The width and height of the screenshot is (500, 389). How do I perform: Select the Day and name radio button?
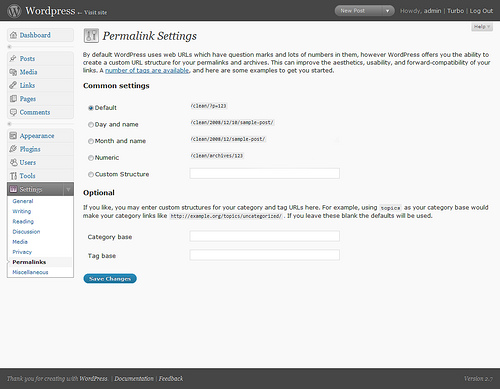(91, 125)
